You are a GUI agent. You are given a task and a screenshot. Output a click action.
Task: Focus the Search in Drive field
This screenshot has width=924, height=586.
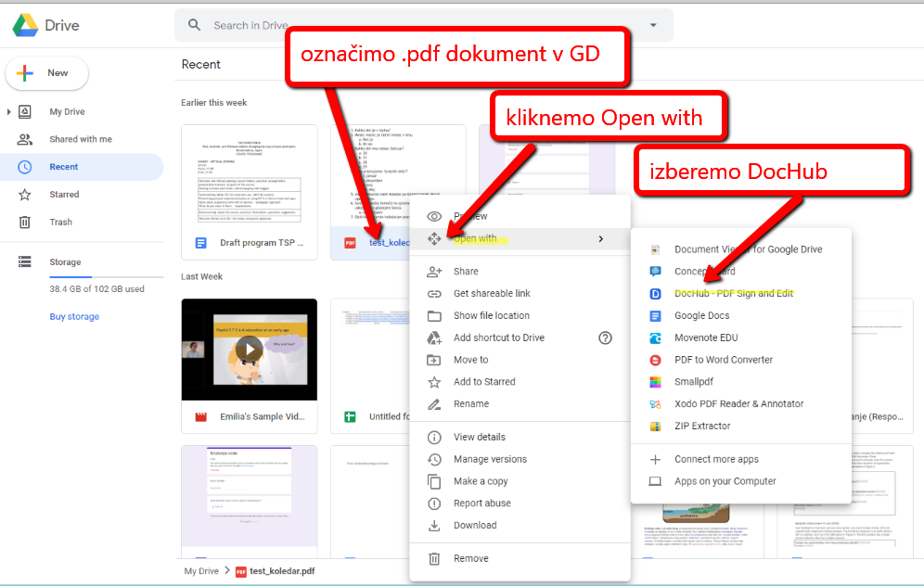pyautogui.click(x=423, y=25)
